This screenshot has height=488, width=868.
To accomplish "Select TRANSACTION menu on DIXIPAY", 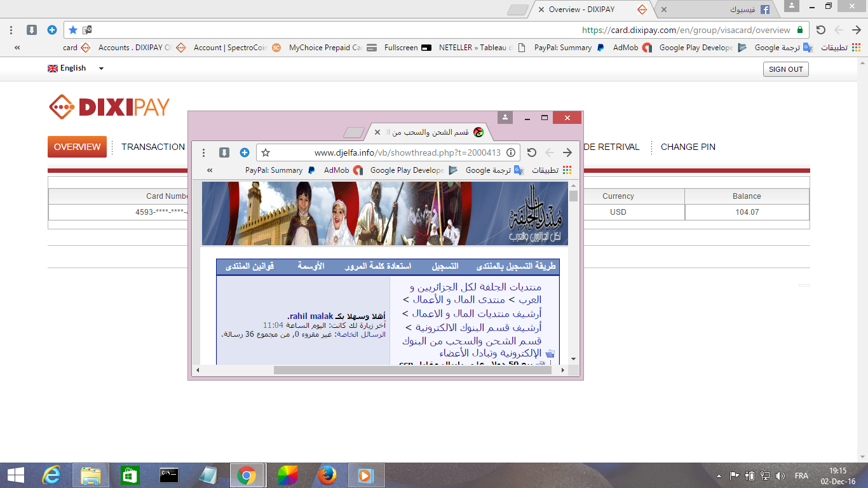I will 153,147.
